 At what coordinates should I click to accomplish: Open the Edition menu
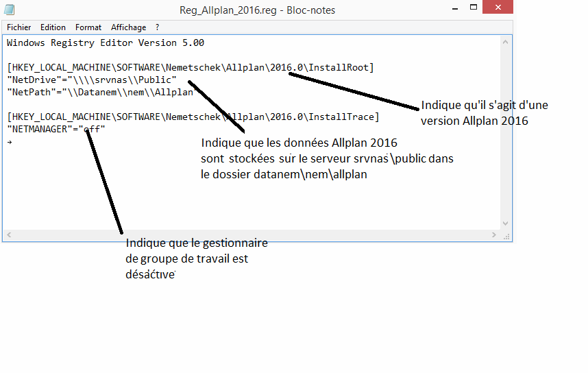coord(53,27)
